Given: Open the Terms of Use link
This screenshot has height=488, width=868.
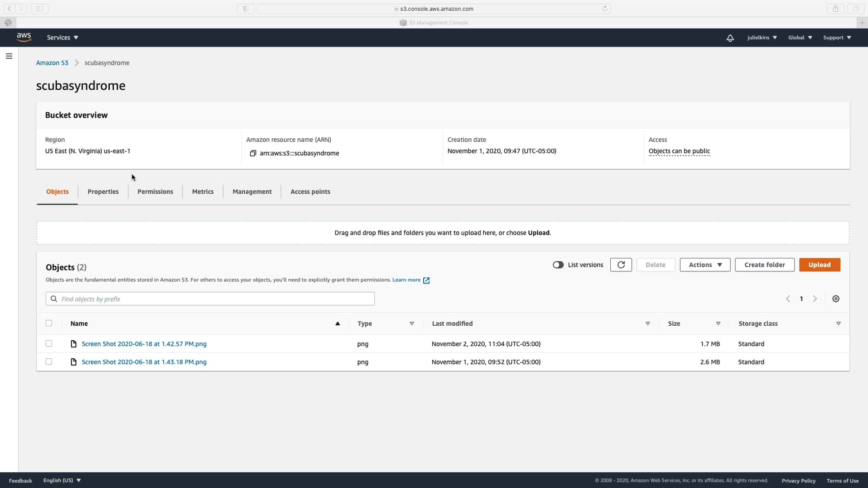Looking at the screenshot, I should click(842, 481).
